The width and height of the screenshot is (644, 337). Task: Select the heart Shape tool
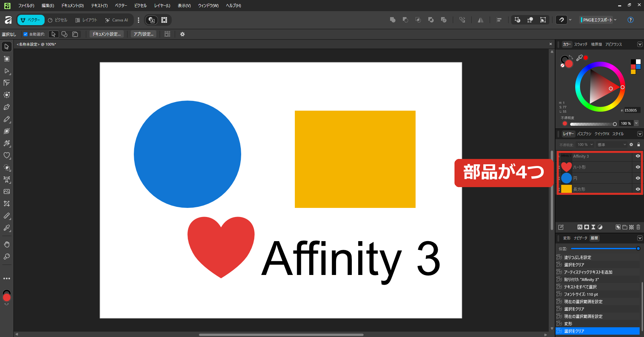[x=7, y=156]
